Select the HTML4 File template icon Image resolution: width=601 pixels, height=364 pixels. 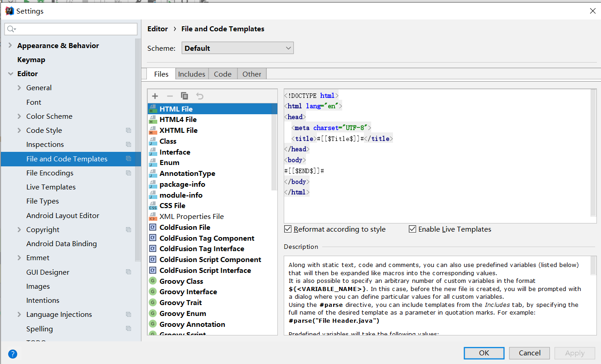(x=153, y=120)
